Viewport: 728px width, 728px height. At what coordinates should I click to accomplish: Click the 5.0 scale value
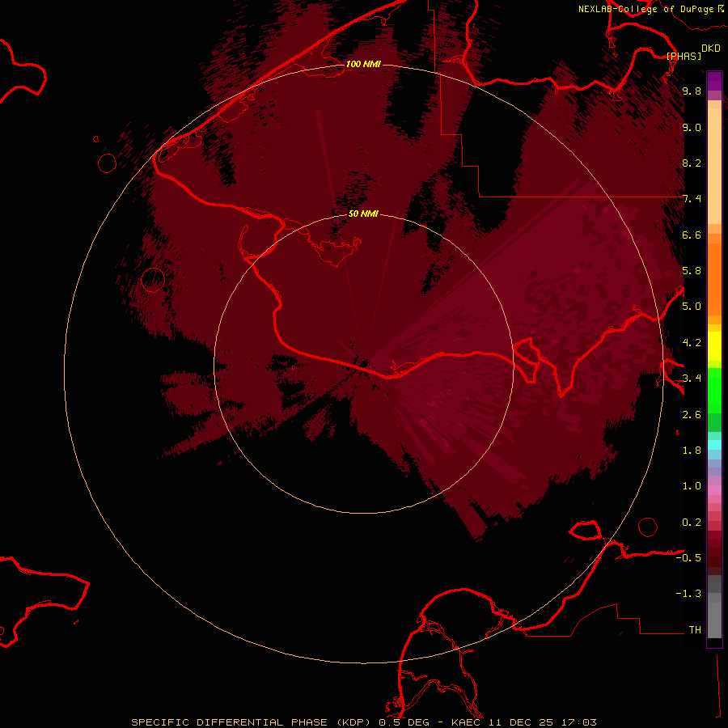pyautogui.click(x=692, y=307)
